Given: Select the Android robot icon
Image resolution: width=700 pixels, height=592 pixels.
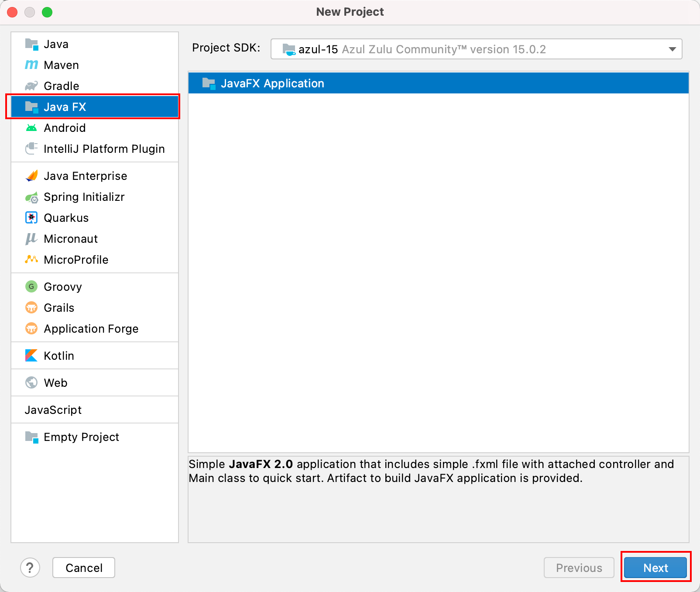Looking at the screenshot, I should 31,127.
